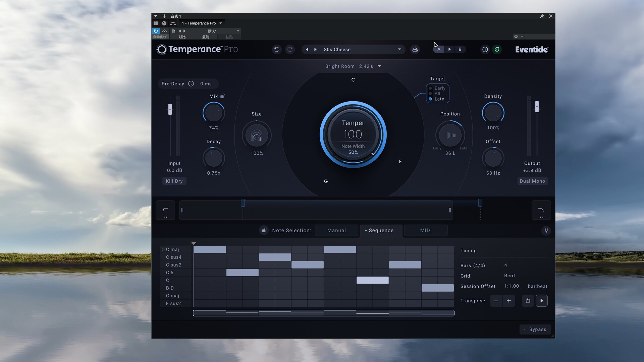Open the info circle icon
Viewport: 644px width, 362px height.
(x=485, y=50)
